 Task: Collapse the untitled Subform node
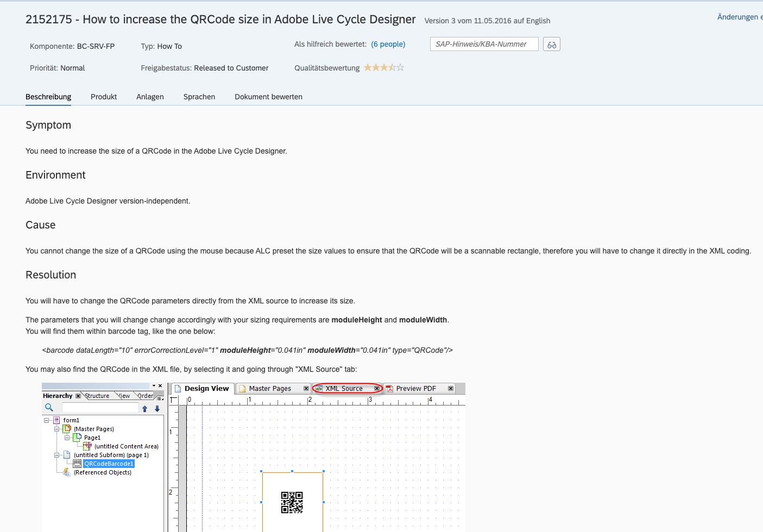click(56, 455)
